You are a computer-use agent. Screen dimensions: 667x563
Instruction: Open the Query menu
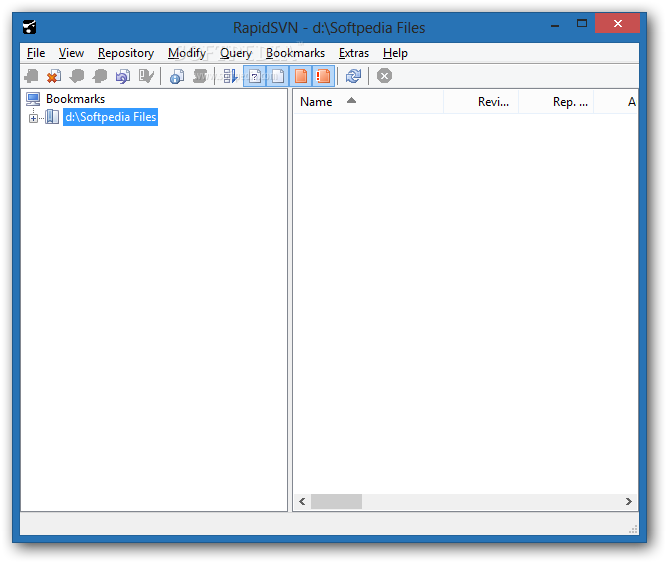[236, 53]
